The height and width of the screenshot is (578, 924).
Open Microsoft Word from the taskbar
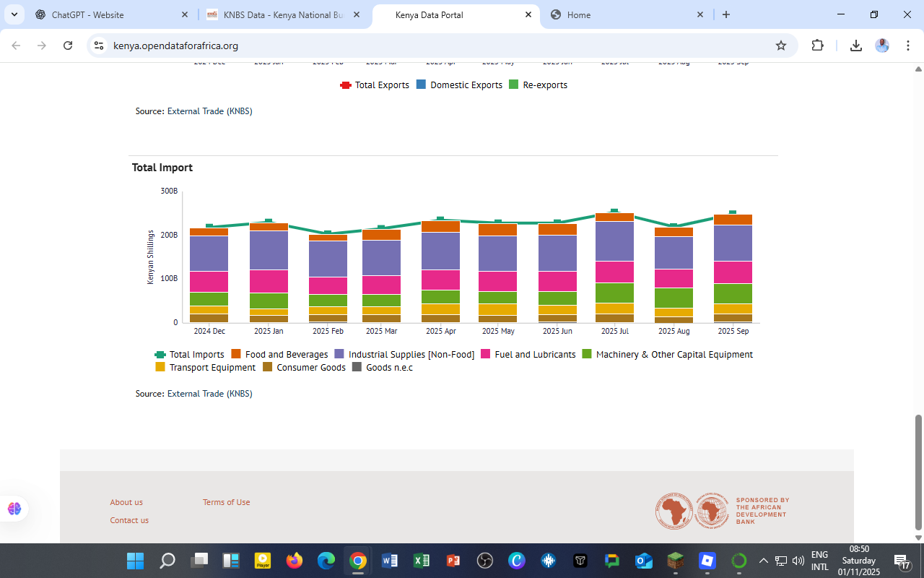(x=389, y=560)
